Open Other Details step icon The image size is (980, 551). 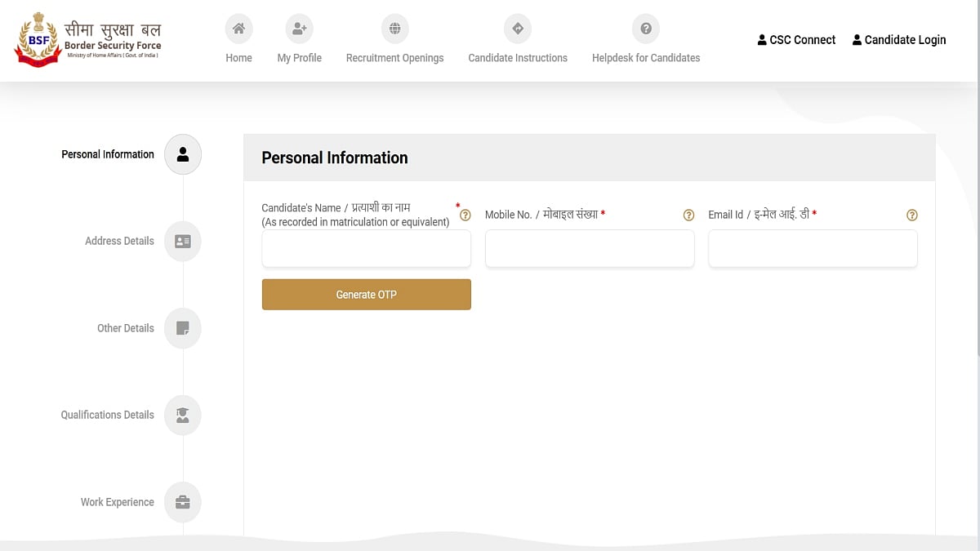(183, 328)
